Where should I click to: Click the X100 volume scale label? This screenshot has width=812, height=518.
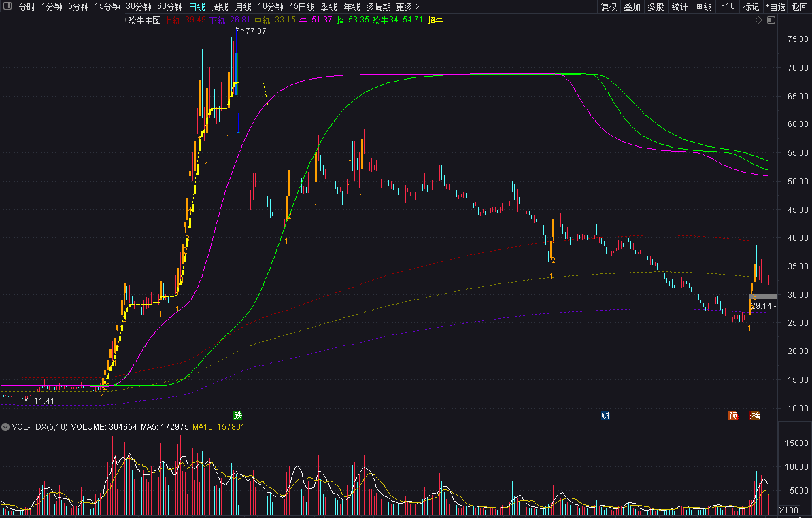click(x=788, y=511)
